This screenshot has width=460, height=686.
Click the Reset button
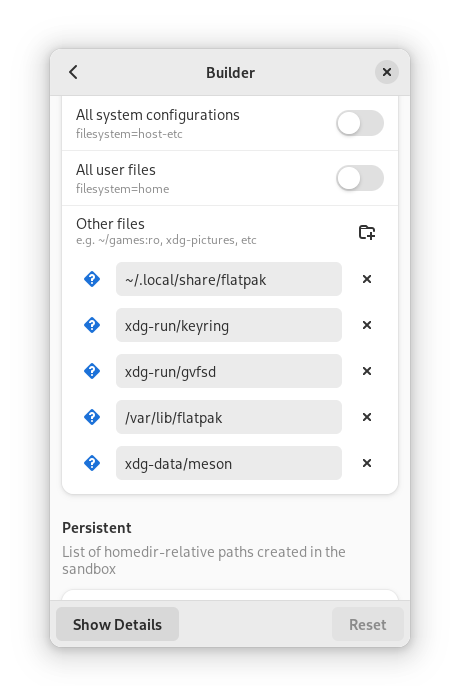368,624
